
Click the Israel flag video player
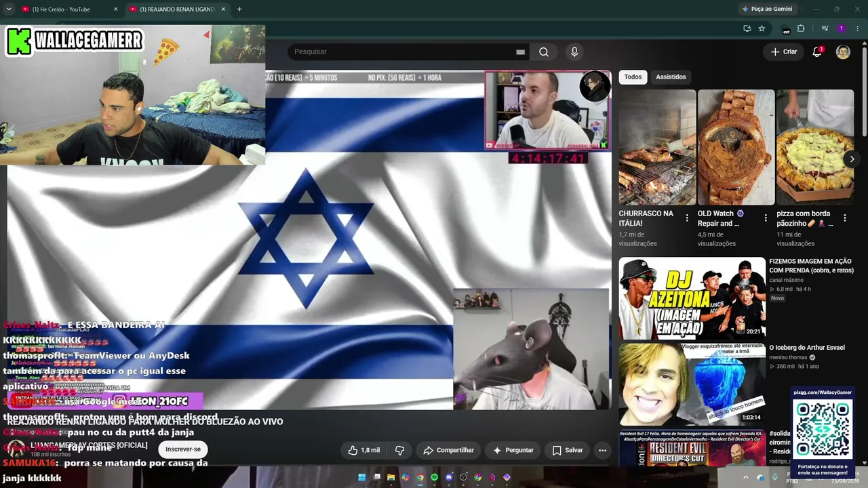click(x=309, y=240)
